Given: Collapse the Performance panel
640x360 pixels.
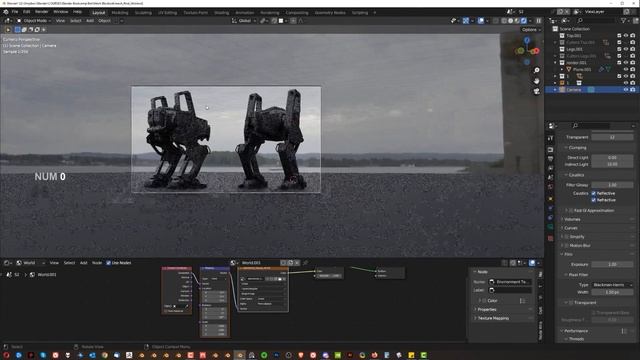Looking at the screenshot, I should [x=576, y=331].
